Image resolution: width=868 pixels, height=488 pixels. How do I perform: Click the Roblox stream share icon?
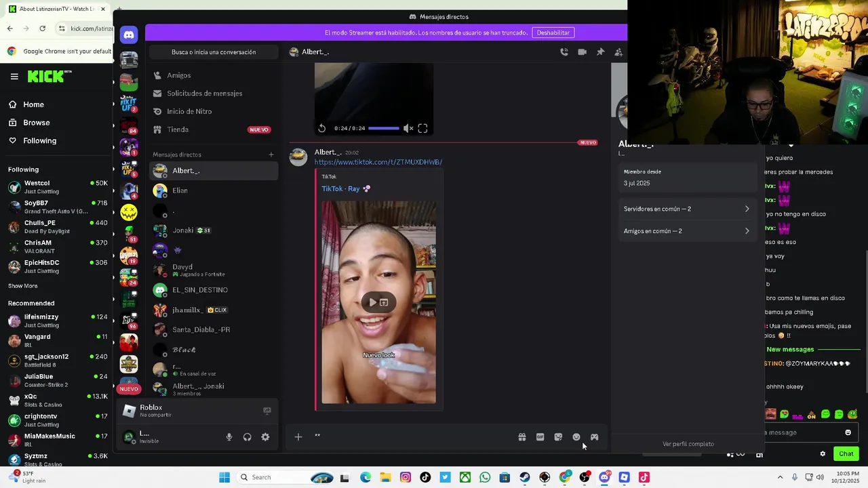[267, 411]
